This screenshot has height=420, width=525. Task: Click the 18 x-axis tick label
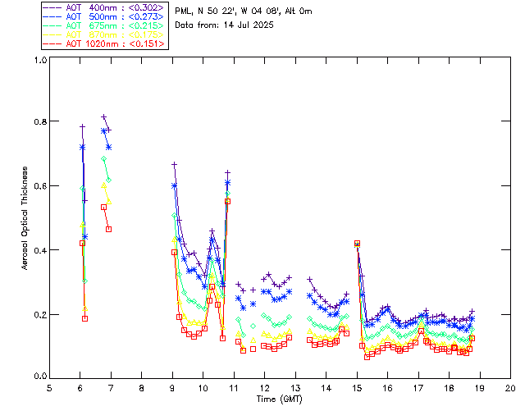click(x=449, y=389)
